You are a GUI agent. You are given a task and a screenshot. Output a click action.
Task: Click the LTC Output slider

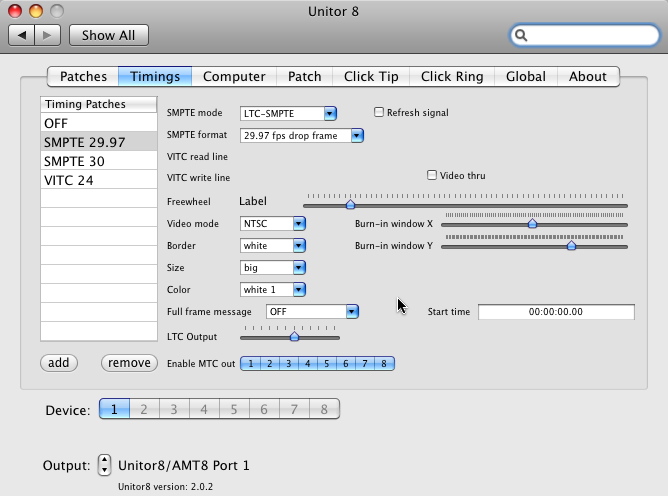290,337
